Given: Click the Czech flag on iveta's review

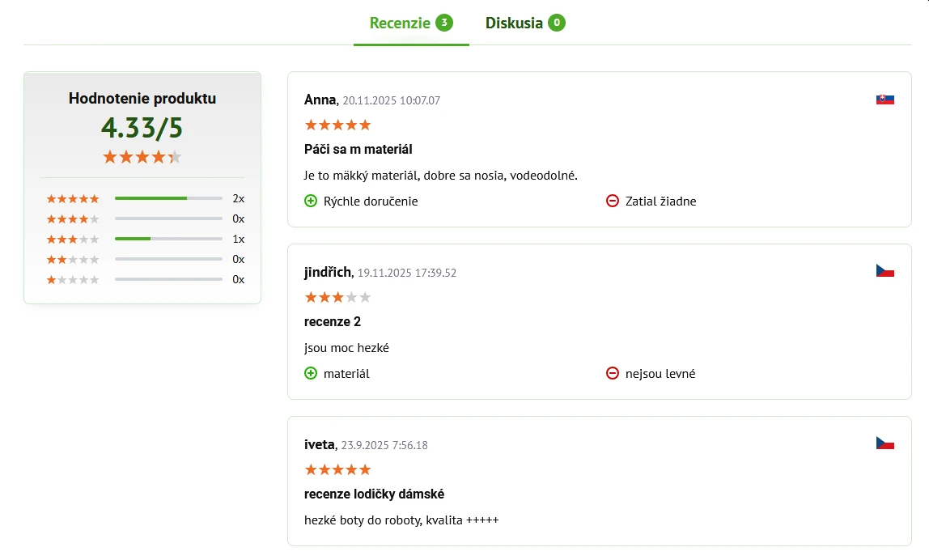Looking at the screenshot, I should (885, 443).
